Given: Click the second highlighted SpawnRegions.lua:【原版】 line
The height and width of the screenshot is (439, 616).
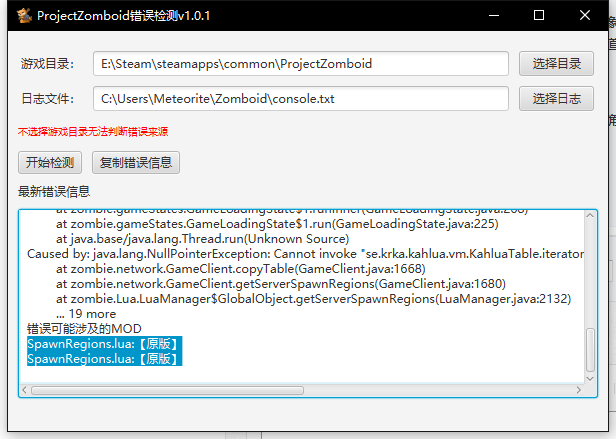Looking at the screenshot, I should click(x=104, y=358).
